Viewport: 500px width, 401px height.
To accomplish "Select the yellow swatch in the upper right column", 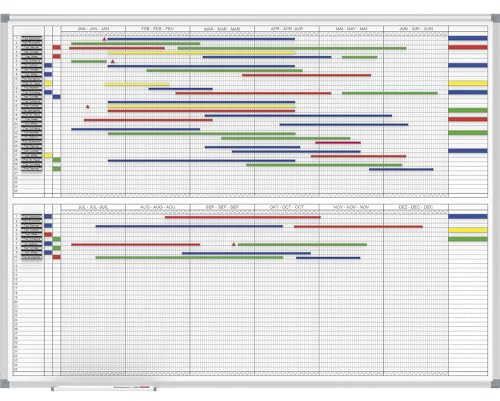I will click(x=468, y=83).
